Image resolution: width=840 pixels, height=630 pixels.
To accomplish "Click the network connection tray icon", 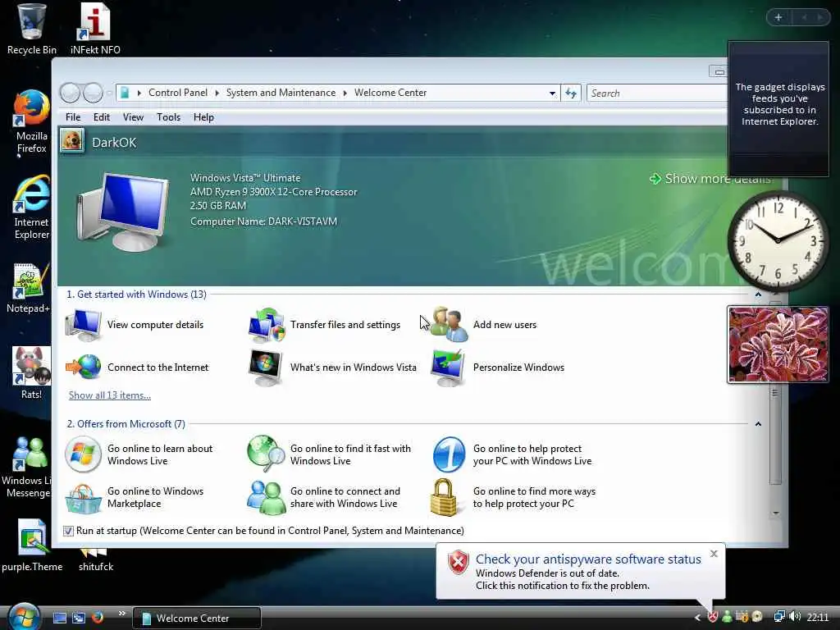I will [x=779, y=617].
